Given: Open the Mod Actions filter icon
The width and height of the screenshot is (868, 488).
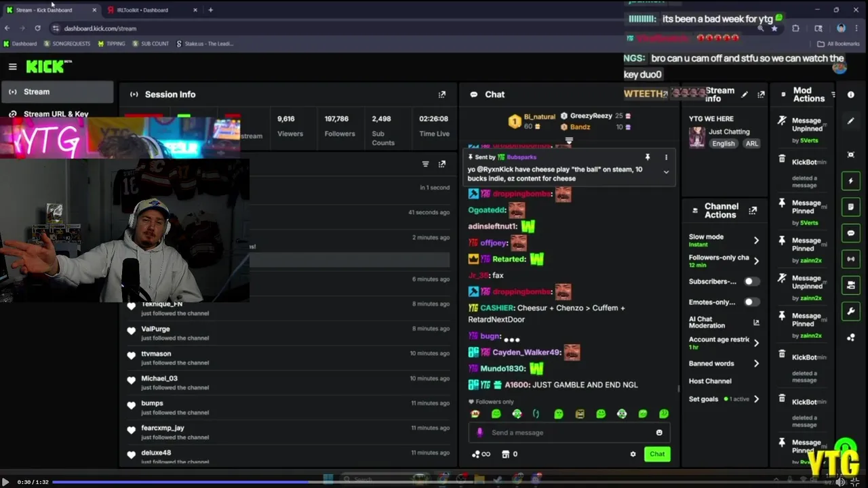Looking at the screenshot, I should [833, 94].
